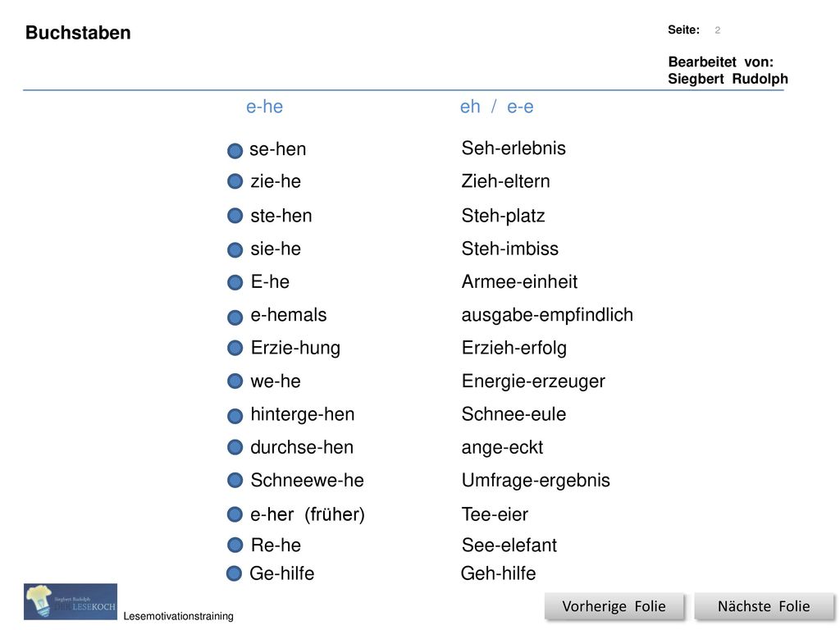Screen dimensions: 840x630
Task: Click the blue circle beside Ge-hilfe
Action: click(x=234, y=573)
